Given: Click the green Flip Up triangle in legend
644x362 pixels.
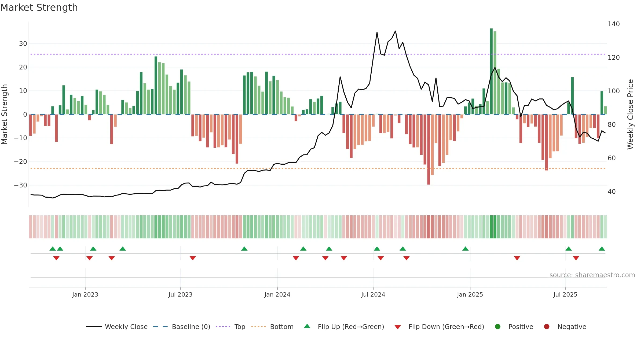Looking at the screenshot, I should click(x=307, y=326).
